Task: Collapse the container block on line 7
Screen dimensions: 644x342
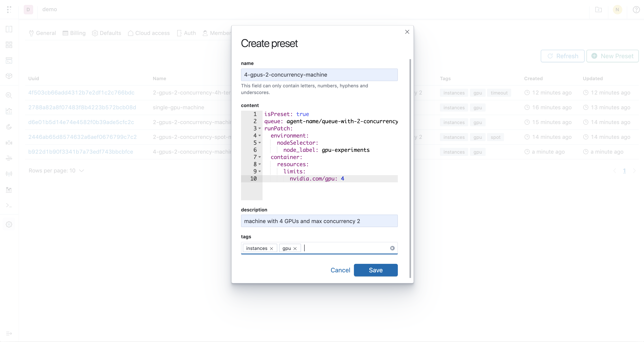Action: [259, 157]
